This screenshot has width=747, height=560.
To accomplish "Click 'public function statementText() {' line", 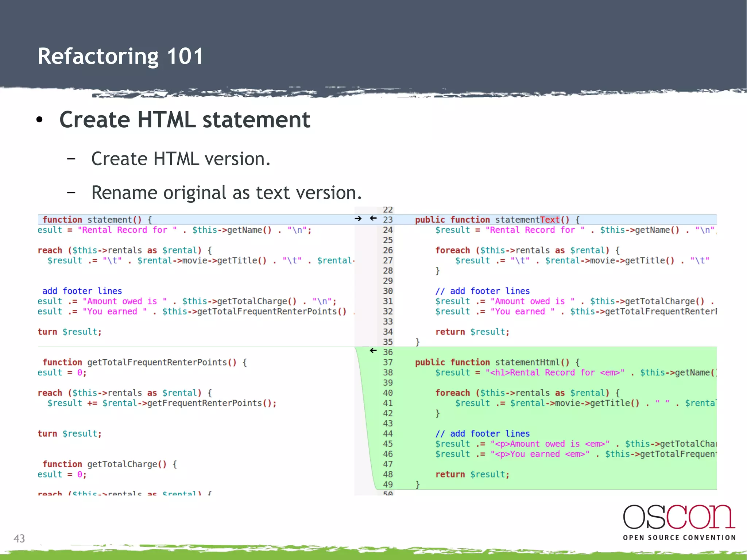I will point(497,220).
